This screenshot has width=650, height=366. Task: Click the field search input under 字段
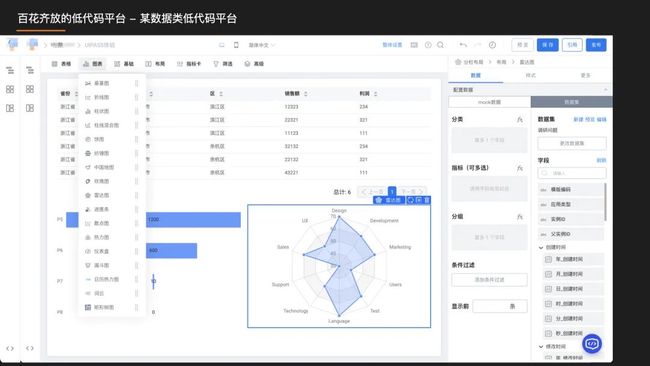(572, 173)
